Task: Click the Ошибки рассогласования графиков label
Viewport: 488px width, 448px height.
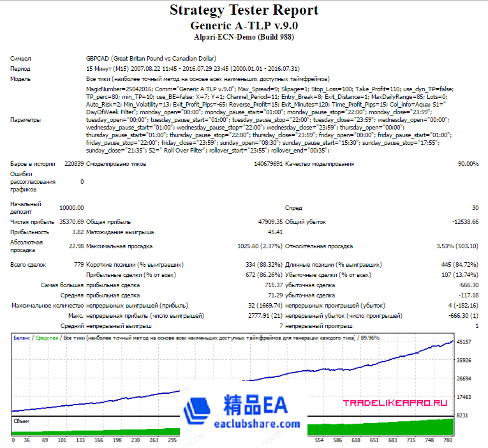Action: click(x=33, y=182)
